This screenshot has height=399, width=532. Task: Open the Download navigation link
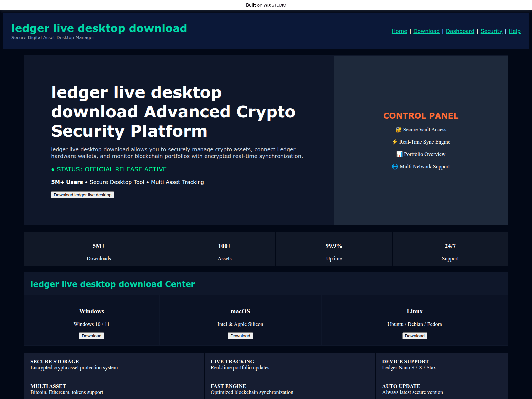click(x=426, y=31)
